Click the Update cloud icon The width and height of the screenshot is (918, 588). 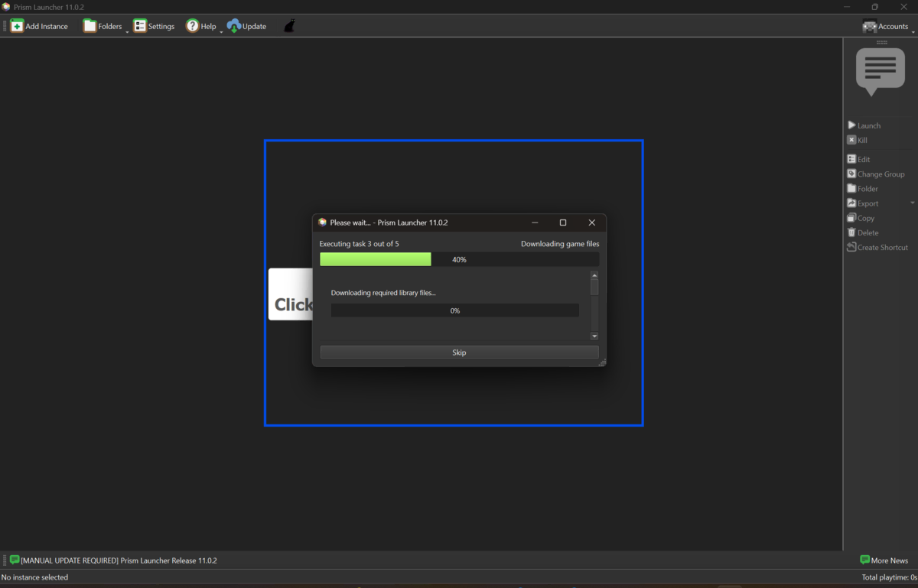(x=234, y=26)
